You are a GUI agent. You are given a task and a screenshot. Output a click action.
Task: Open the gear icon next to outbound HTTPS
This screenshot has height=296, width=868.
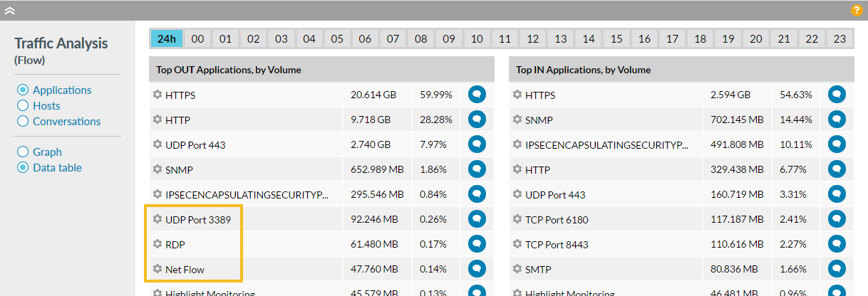pos(157,95)
